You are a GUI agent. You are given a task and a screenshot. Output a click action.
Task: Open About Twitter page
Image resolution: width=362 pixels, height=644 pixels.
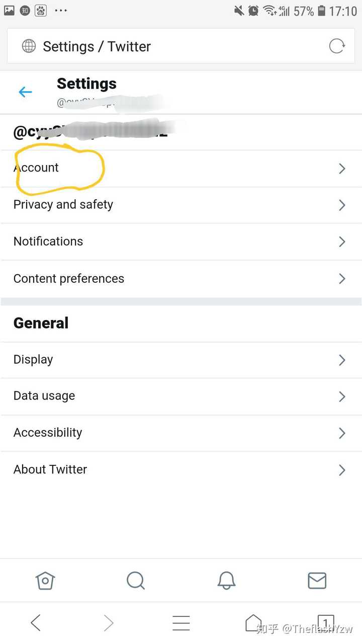(50, 469)
